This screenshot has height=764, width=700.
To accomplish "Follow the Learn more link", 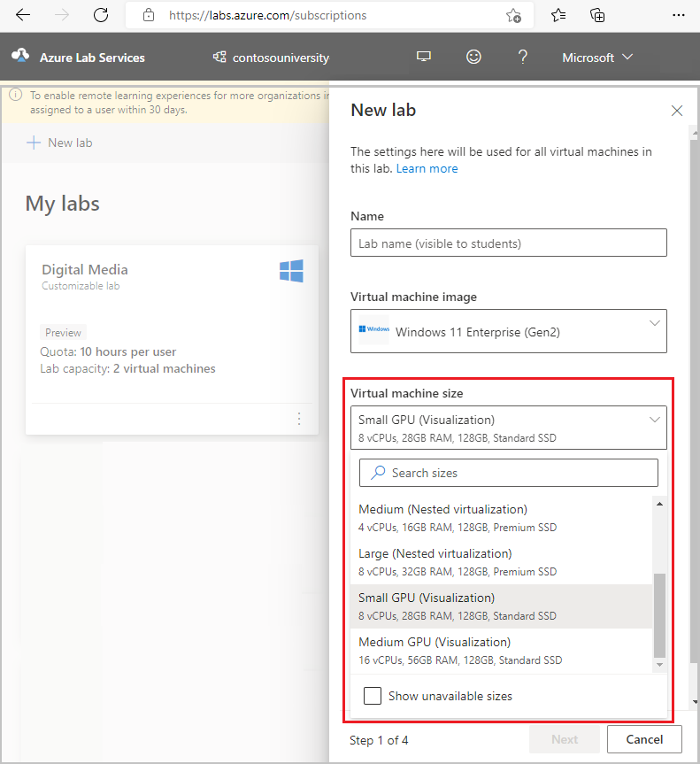I will pyautogui.click(x=427, y=168).
